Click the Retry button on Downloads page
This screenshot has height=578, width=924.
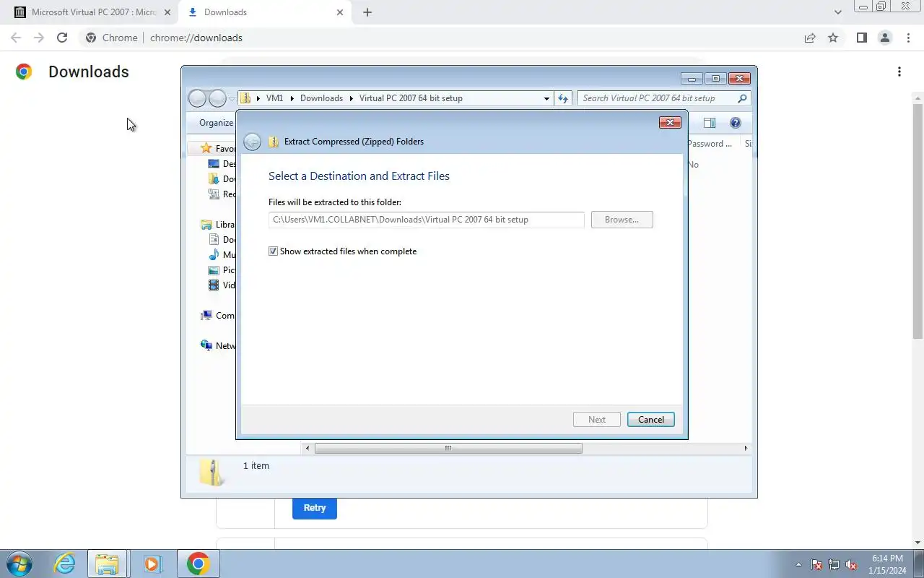[315, 508]
